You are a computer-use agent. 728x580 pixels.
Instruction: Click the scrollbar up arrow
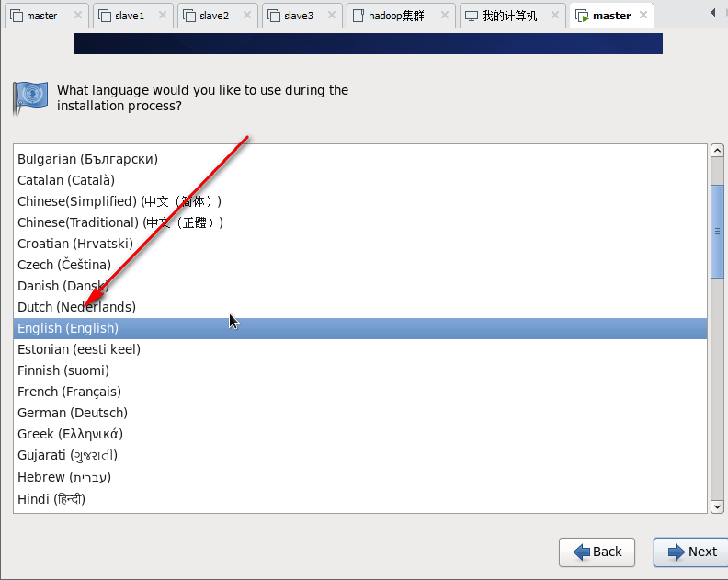(x=717, y=151)
